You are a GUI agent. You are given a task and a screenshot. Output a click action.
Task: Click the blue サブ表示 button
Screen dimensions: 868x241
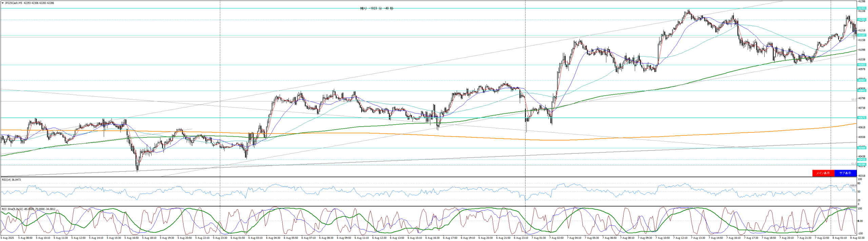point(846,173)
